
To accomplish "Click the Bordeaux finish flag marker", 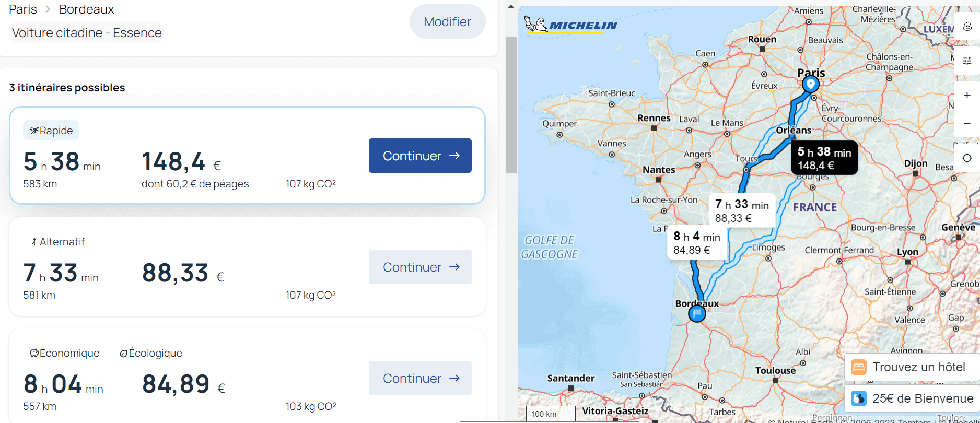I will tap(697, 313).
